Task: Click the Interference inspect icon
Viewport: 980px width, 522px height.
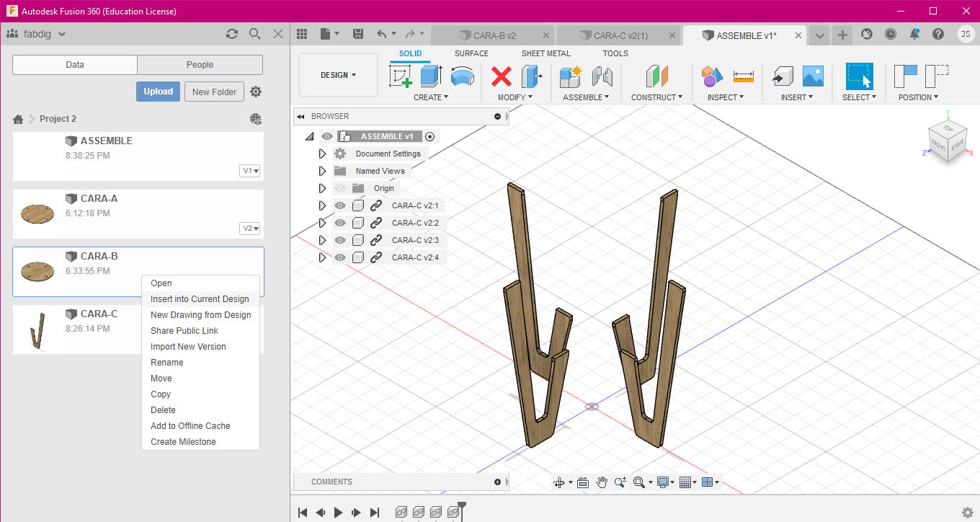Action: coord(712,76)
